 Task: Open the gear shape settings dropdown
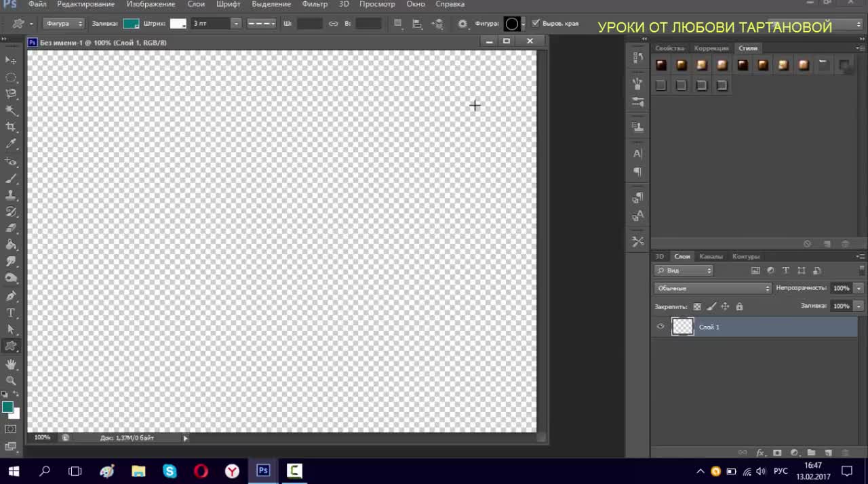462,24
